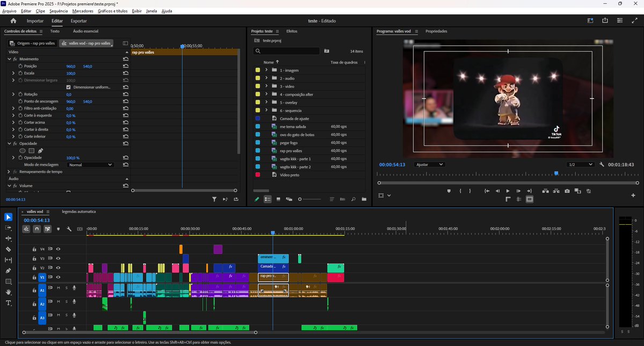Expand the '2 - audio' bin

[266, 78]
